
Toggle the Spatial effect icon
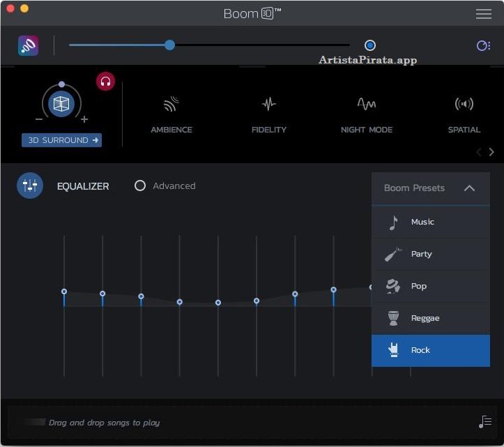click(464, 104)
